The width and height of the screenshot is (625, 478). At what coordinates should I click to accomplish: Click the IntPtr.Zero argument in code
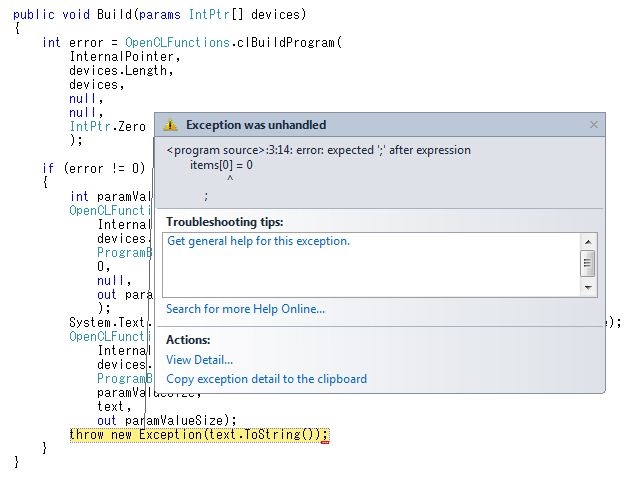tap(107, 127)
